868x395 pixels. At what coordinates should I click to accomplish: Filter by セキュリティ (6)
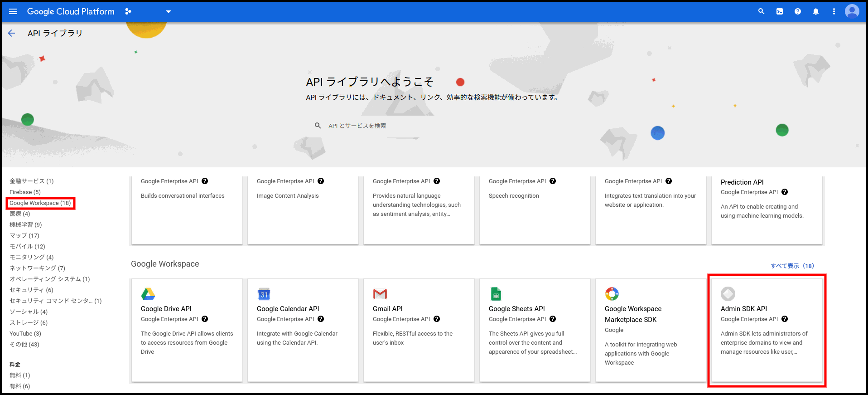tap(31, 290)
